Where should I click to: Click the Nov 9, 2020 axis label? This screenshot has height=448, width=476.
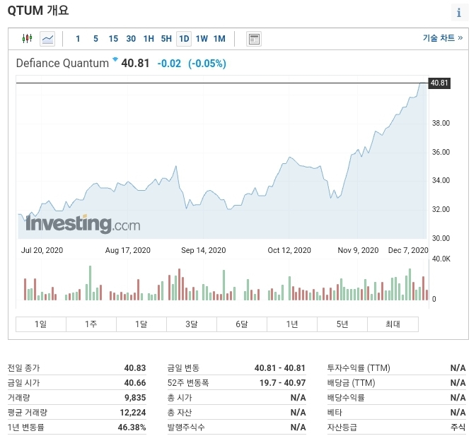(x=358, y=250)
